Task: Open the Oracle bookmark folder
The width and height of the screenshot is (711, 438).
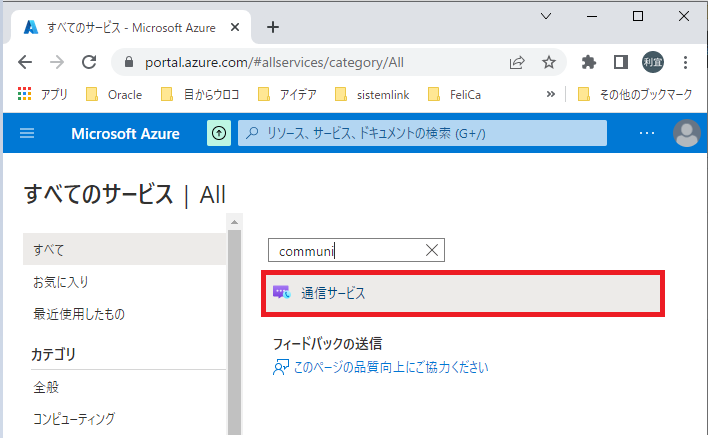Action: tap(114, 94)
